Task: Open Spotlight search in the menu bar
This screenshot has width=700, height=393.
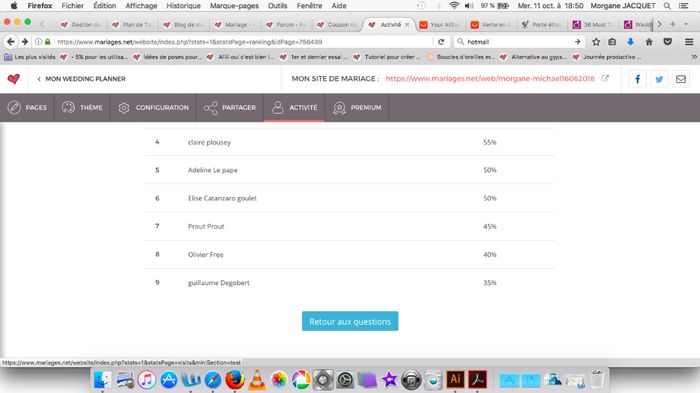Action: click(x=667, y=6)
